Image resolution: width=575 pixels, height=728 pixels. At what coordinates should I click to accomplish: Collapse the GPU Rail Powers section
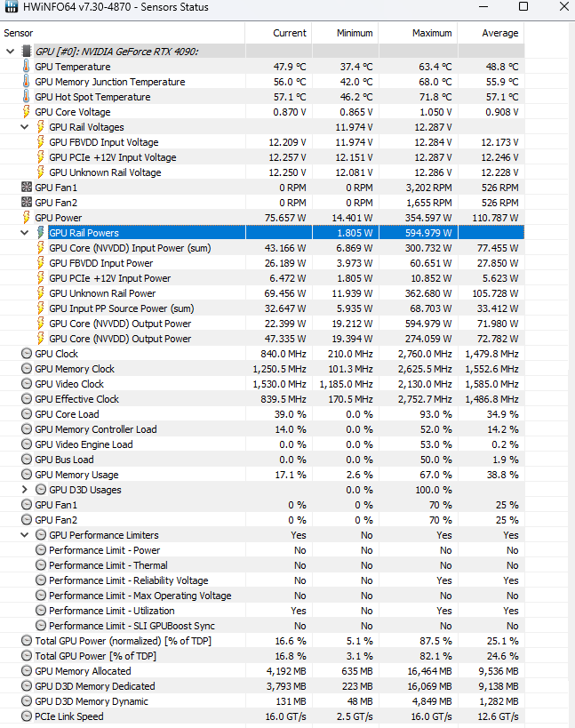tap(25, 233)
